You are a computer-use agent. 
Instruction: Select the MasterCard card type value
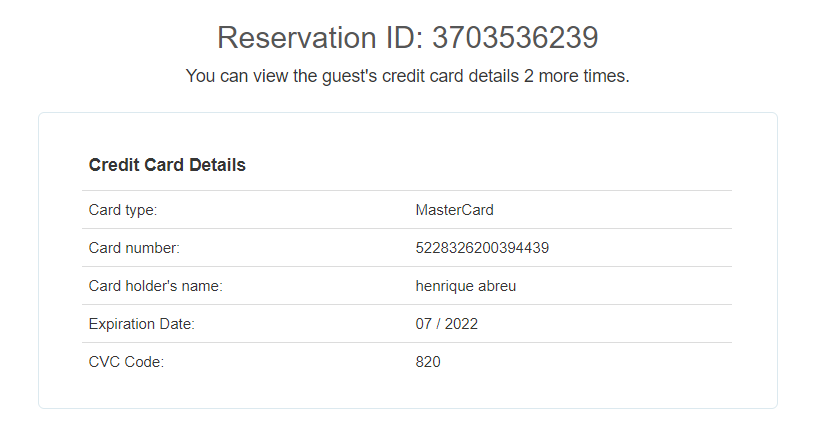(454, 210)
